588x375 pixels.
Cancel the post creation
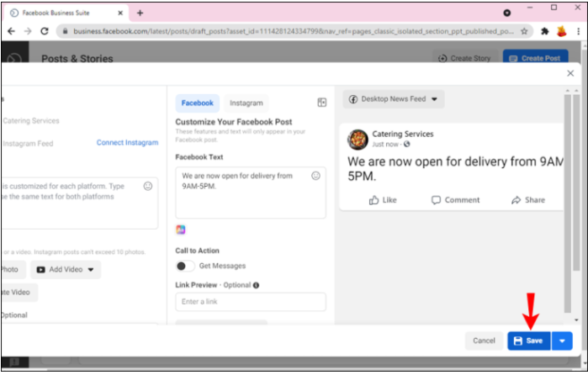coord(484,341)
